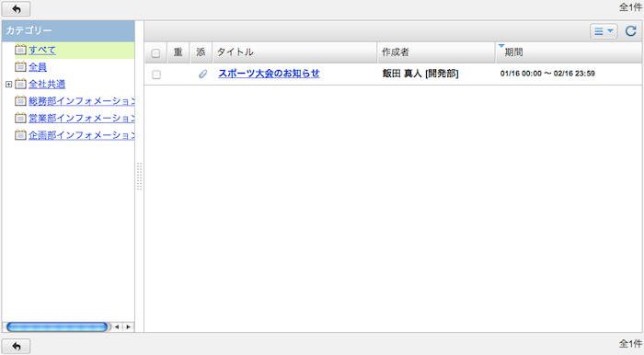Click the top back arrow button

16,8
